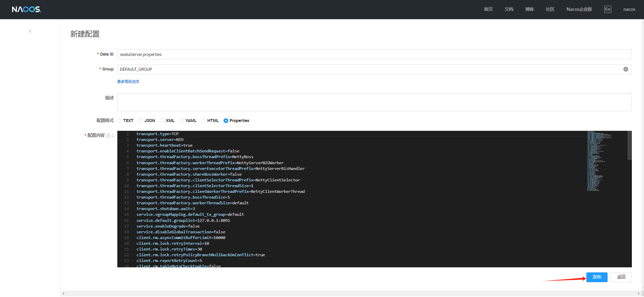Screen dimensions: 644x297
Task: Click line service.disableGlobalTransaction=false
Action: [x=181, y=232]
